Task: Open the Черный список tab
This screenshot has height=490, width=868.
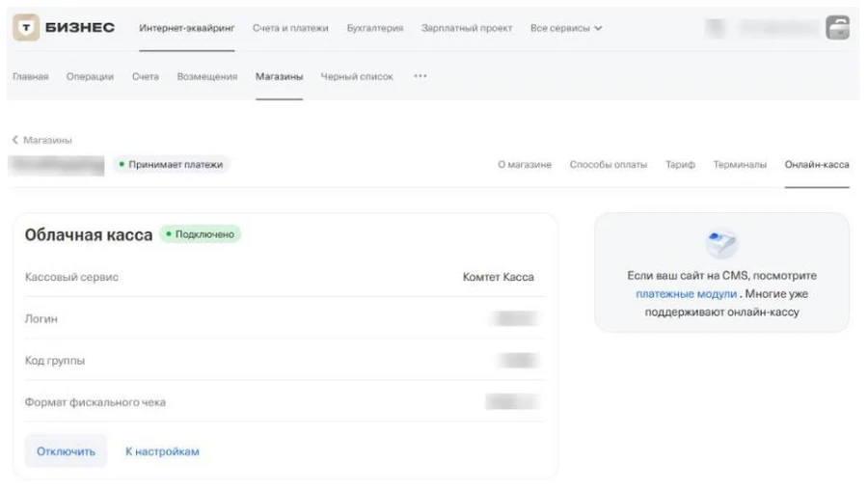Action: (x=357, y=77)
